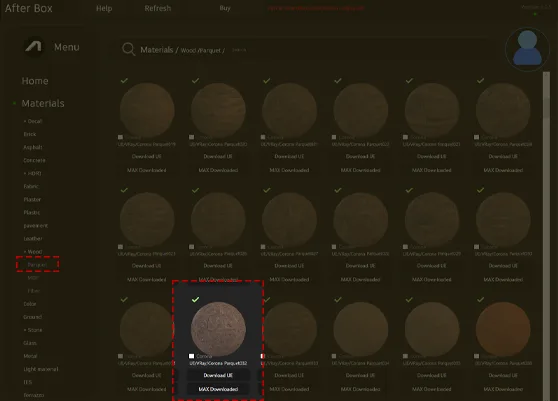The image size is (558, 401).
Task: Click Refresh in the top bar
Action: click(x=158, y=8)
